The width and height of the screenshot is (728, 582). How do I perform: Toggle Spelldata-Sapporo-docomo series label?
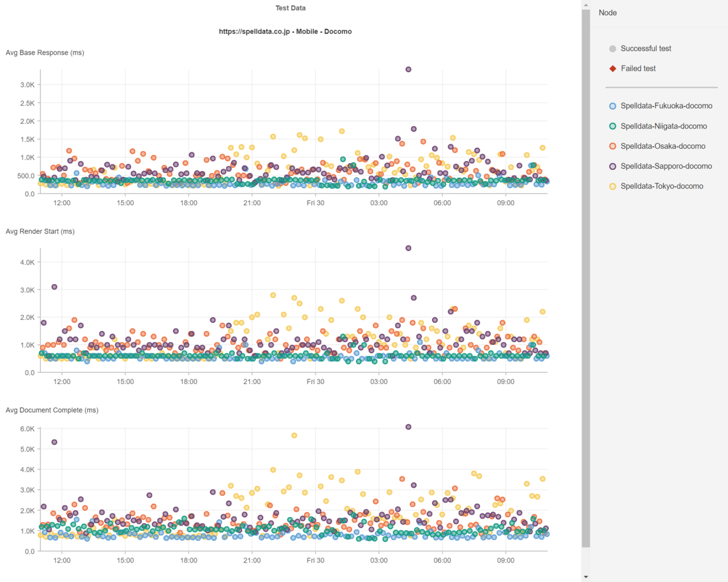(x=666, y=166)
